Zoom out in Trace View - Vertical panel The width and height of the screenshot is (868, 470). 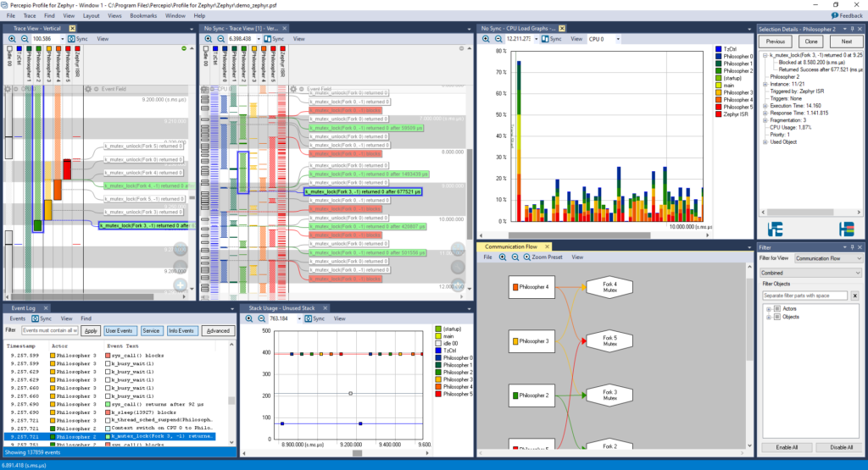click(x=25, y=39)
